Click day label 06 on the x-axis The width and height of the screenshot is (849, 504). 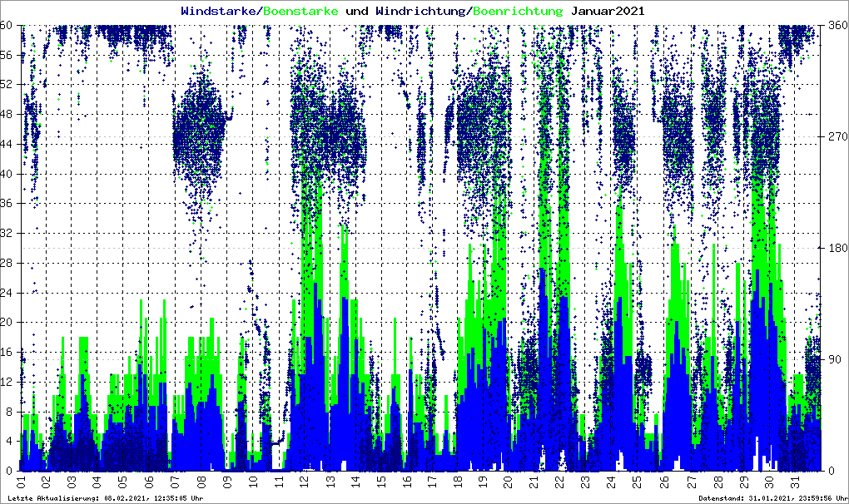150,482
